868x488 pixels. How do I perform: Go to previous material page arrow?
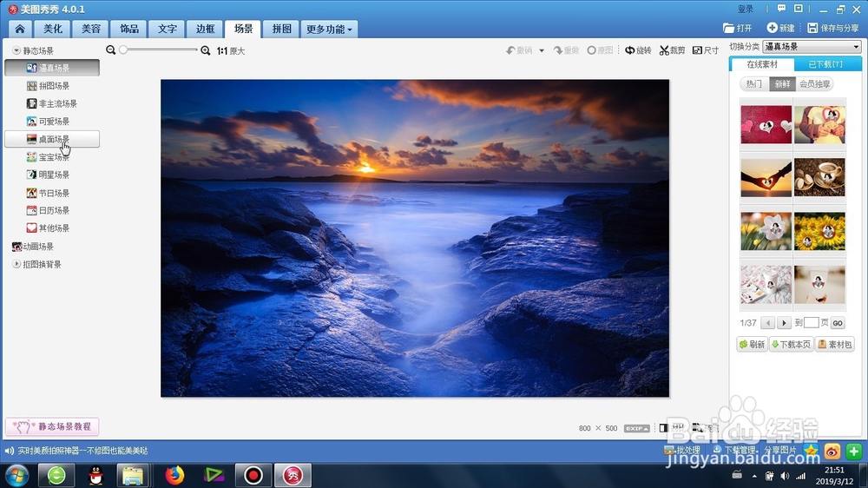[767, 323]
